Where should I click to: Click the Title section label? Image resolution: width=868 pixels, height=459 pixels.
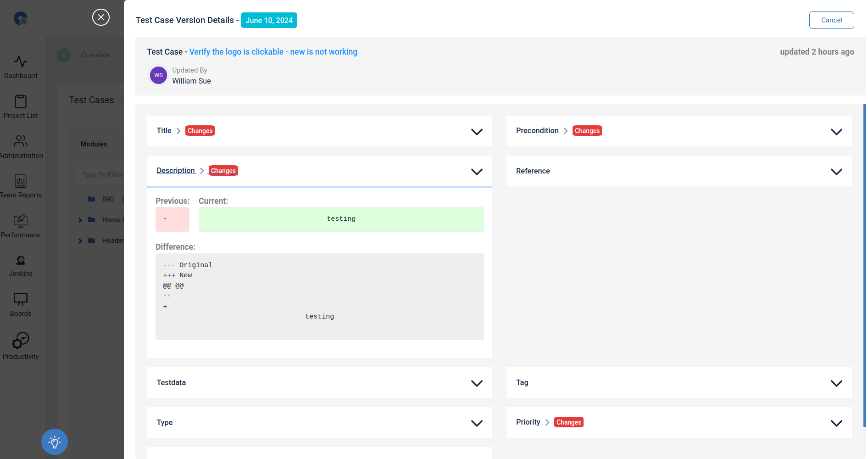point(164,131)
